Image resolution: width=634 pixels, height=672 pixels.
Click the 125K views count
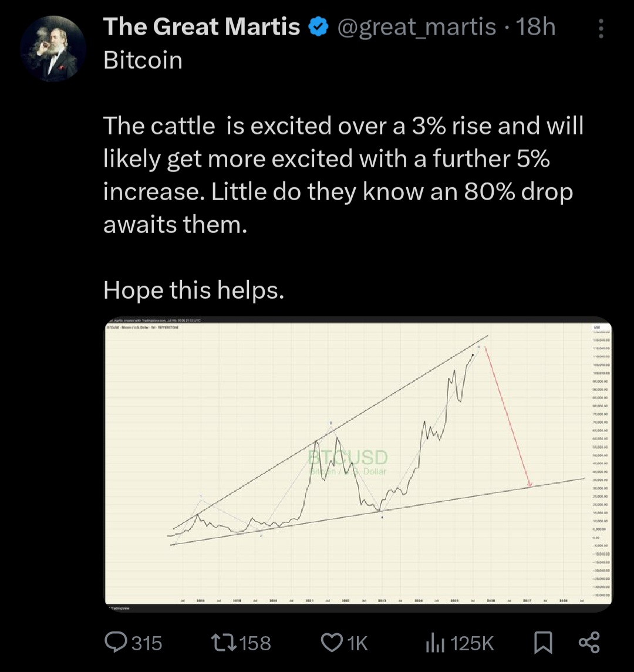[x=472, y=643]
